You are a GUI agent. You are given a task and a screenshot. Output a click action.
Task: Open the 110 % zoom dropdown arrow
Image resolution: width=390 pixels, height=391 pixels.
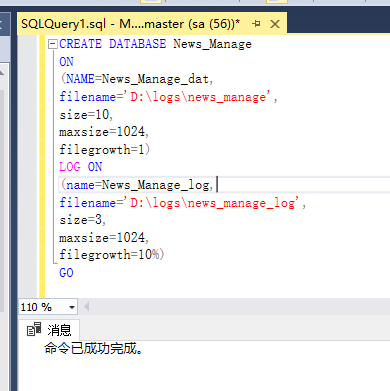(x=72, y=307)
